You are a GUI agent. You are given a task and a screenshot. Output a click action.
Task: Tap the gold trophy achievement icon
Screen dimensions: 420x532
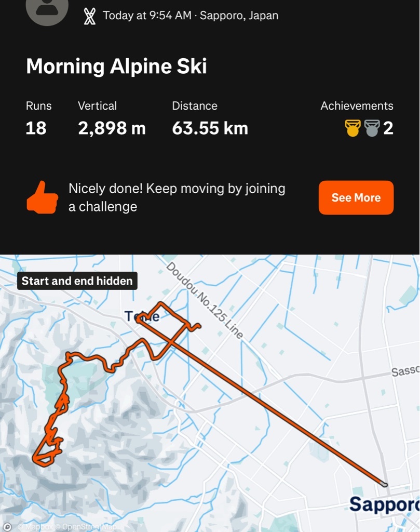[353, 128]
